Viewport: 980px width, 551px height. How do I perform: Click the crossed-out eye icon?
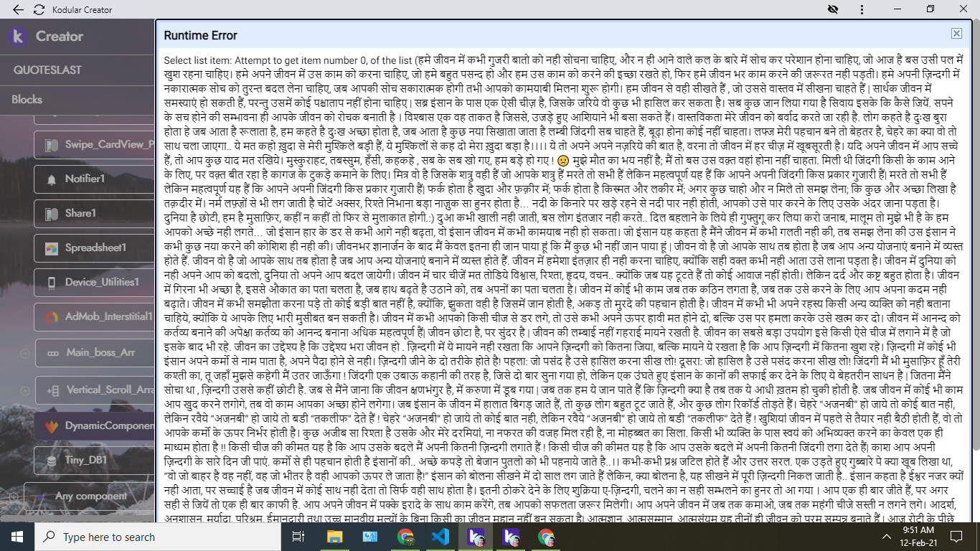pyautogui.click(x=832, y=9)
